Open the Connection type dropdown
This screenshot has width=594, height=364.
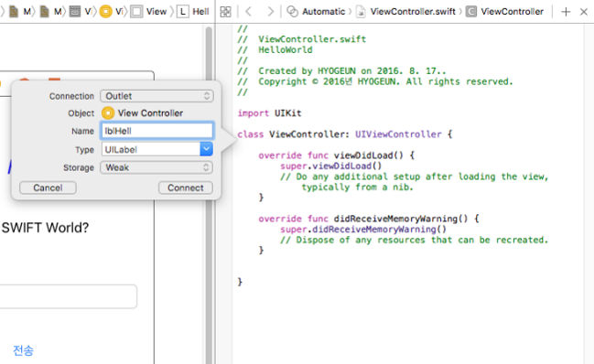pos(157,96)
